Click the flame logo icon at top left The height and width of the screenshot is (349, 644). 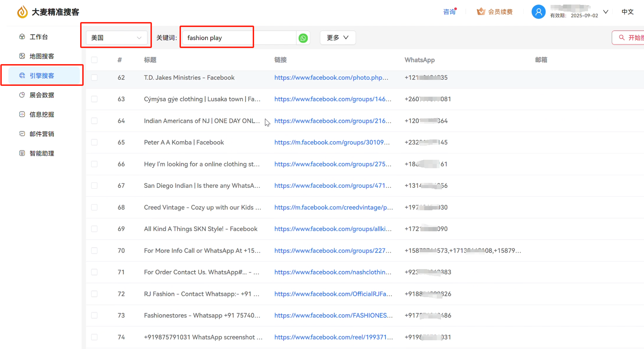click(x=22, y=12)
